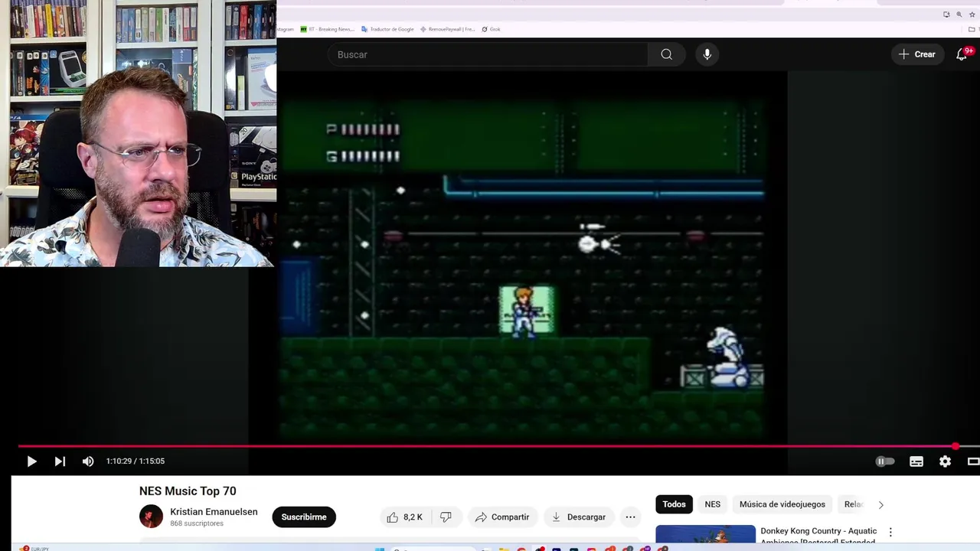Click the 868 suscriptores text
980x551 pixels.
[197, 523]
